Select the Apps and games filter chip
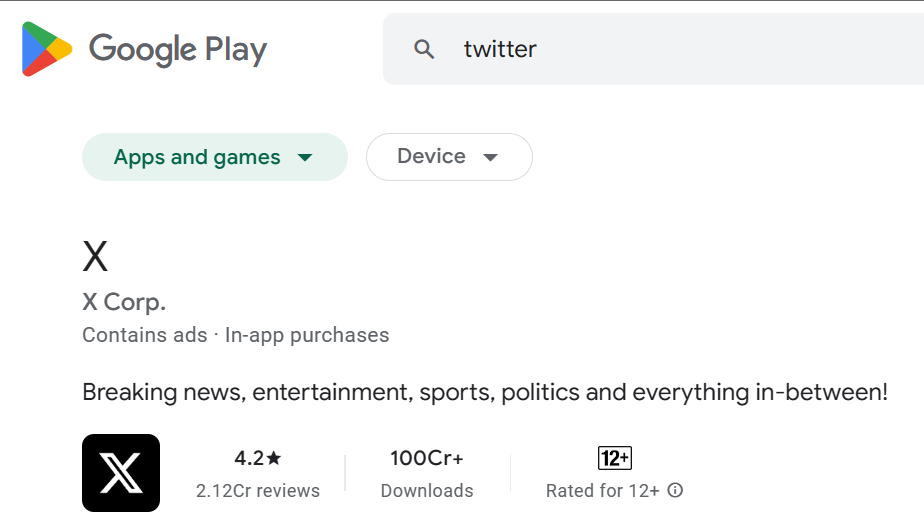This screenshot has height=532, width=924. coord(197,157)
